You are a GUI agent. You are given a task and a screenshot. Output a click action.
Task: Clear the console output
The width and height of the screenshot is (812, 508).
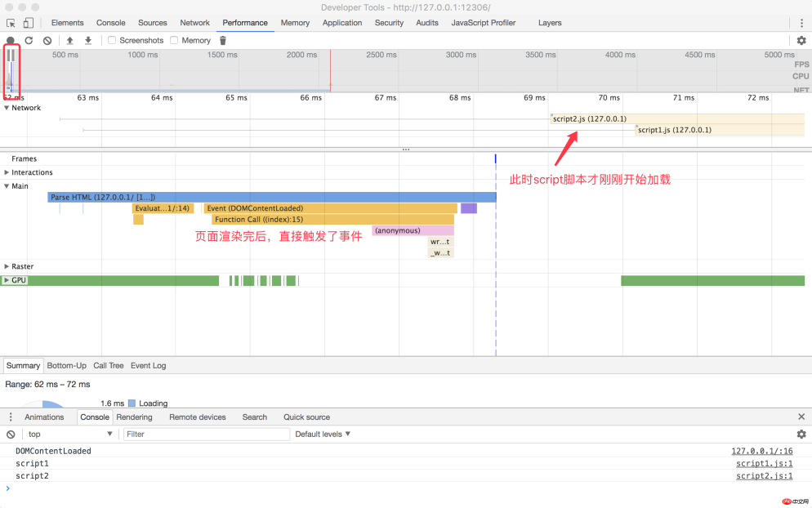(10, 434)
